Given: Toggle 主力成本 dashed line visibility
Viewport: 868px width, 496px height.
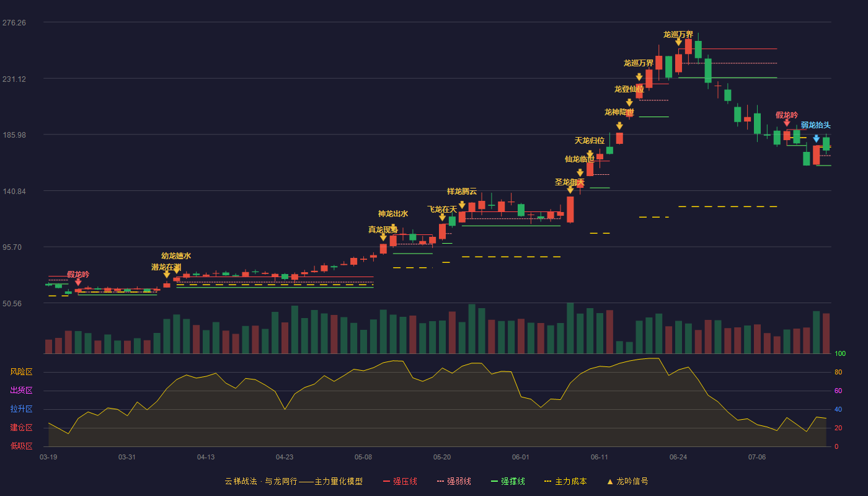Looking at the screenshot, I should click(x=565, y=481).
